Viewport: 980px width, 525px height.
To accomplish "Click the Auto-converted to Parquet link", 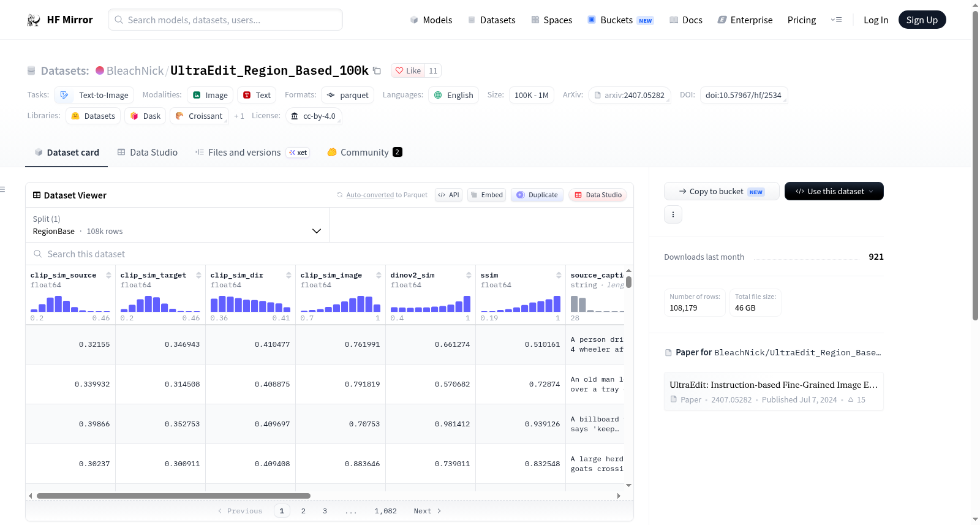I will [370, 195].
